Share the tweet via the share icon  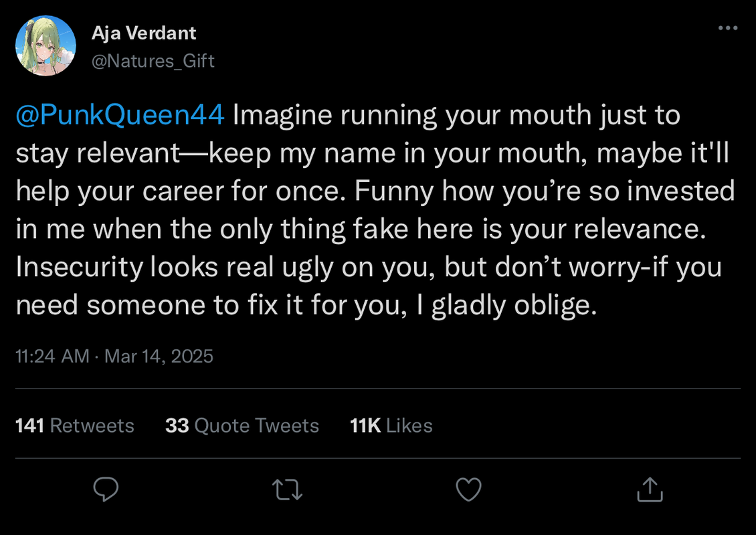[x=648, y=490]
